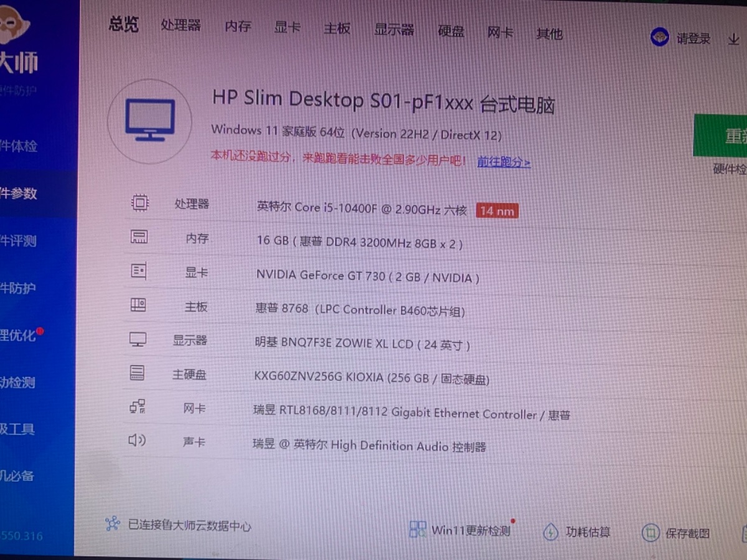Image resolution: width=747 pixels, height=560 pixels.
Task: Switch to the 显示器 tab
Action: coord(394,30)
